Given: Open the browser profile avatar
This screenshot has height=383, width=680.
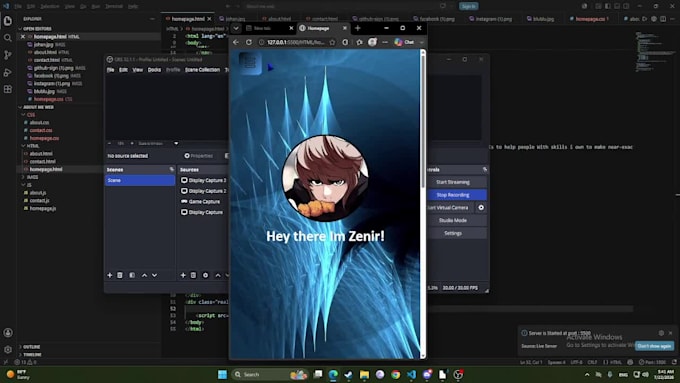Looking at the screenshot, I should coord(372,42).
